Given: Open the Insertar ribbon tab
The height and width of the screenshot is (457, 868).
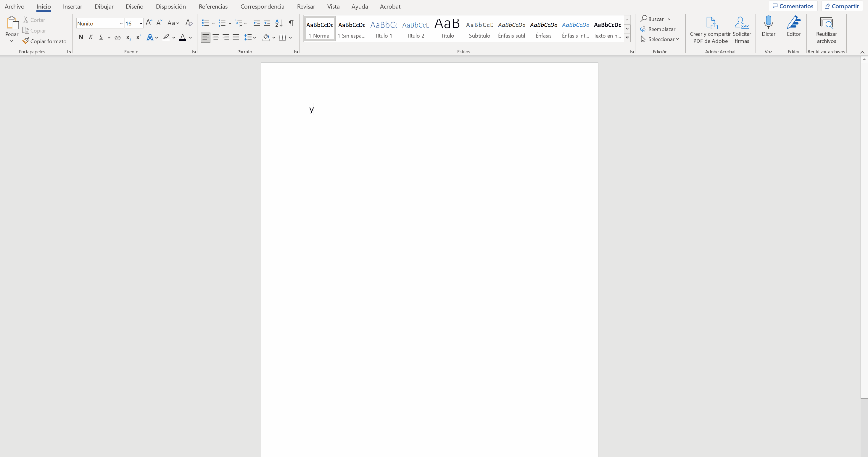Looking at the screenshot, I should pos(72,6).
